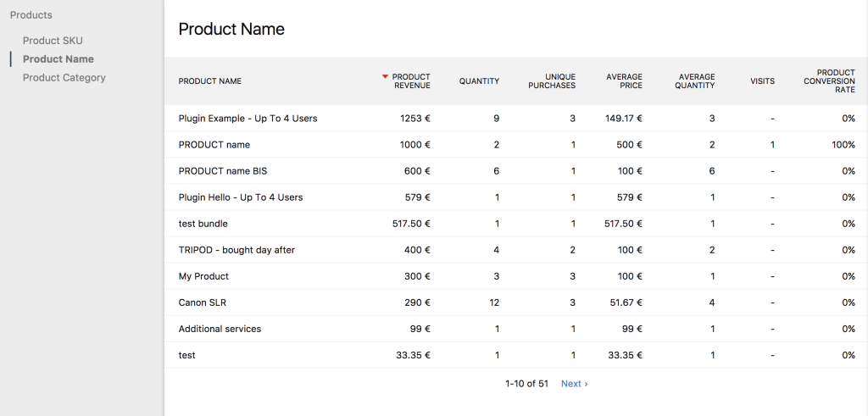The image size is (868, 416).
Task: Go to the Next page of results
Action: coord(574,383)
